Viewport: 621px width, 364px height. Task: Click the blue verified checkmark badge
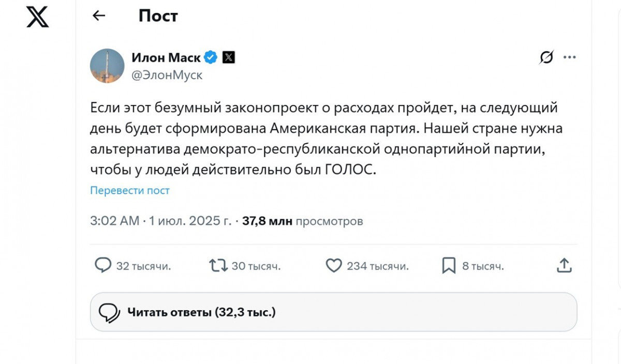(x=211, y=57)
